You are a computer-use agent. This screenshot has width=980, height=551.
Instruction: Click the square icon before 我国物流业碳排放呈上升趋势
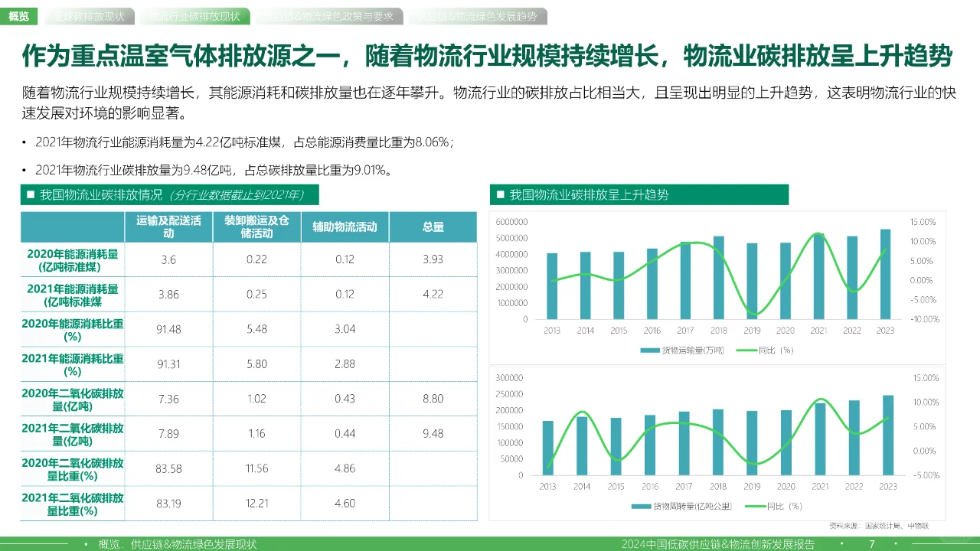pyautogui.click(x=499, y=194)
